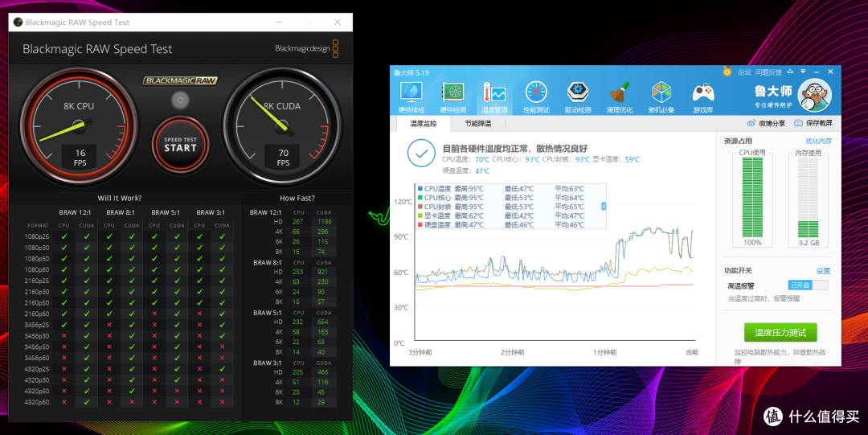
Task: Start 温度压力测试 stress test
Action: tap(780, 333)
